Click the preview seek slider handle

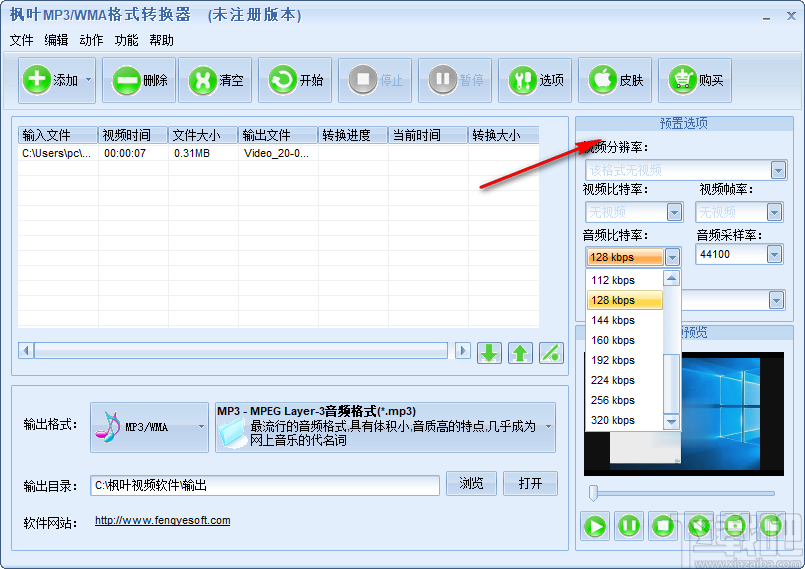593,493
